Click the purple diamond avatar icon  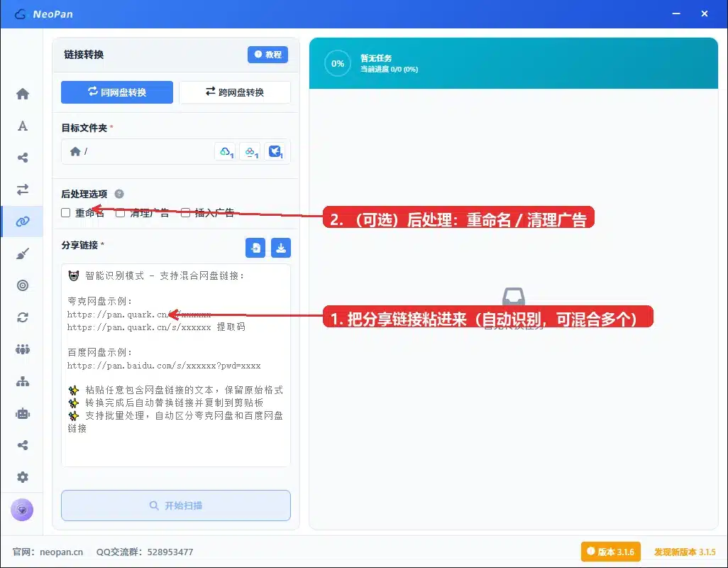[x=22, y=510]
